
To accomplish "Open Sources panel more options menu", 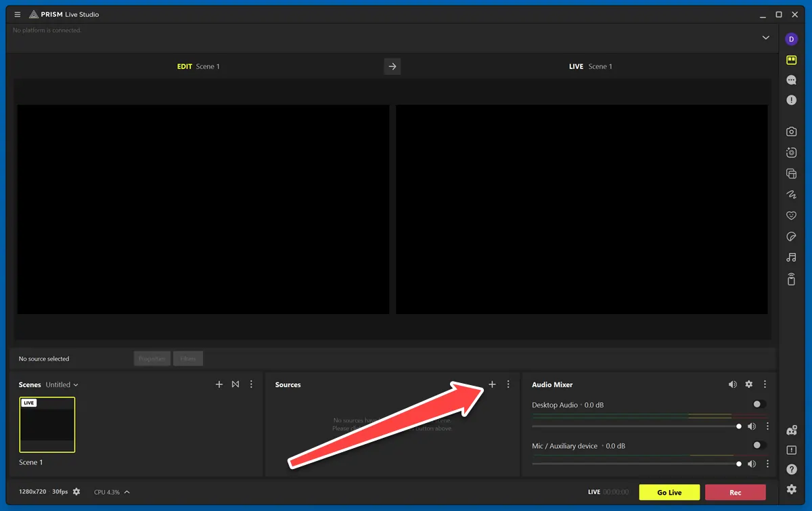I will (x=508, y=384).
